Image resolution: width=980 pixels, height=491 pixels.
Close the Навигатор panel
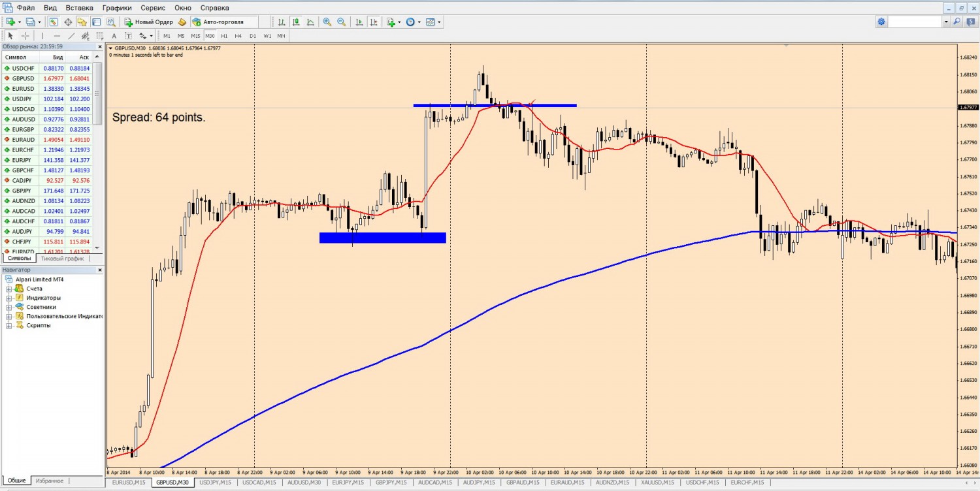[x=100, y=270]
